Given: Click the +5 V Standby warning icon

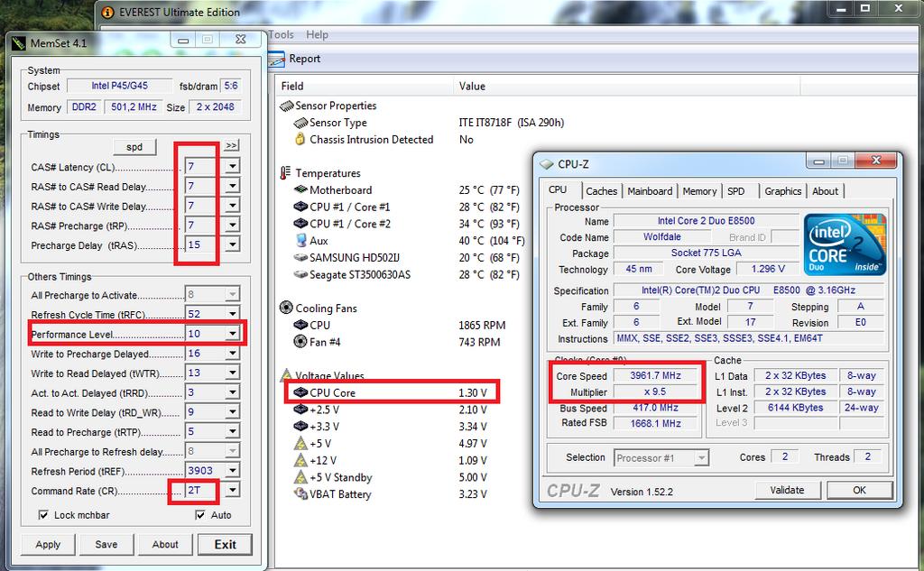Looking at the screenshot, I should pos(300,477).
